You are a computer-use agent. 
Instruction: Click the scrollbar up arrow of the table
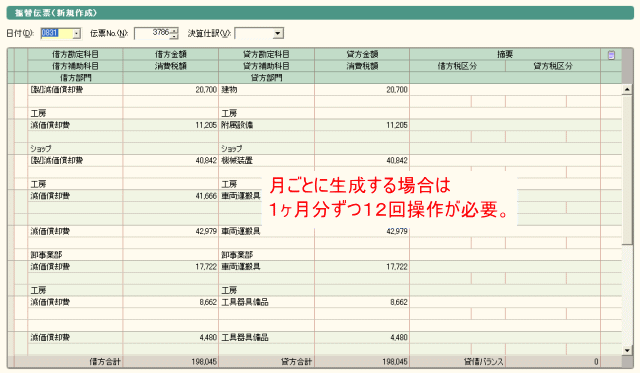(627, 89)
